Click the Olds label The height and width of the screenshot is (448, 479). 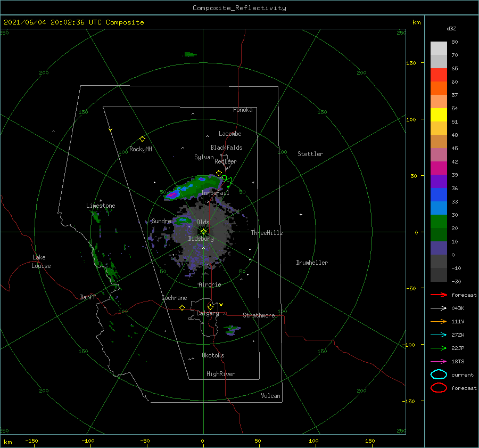[x=203, y=222]
